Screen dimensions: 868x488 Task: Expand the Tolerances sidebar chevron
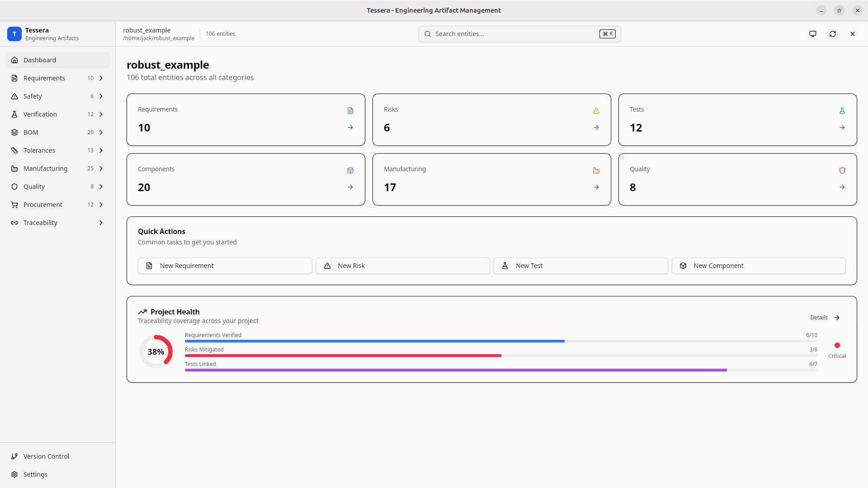[x=101, y=150]
